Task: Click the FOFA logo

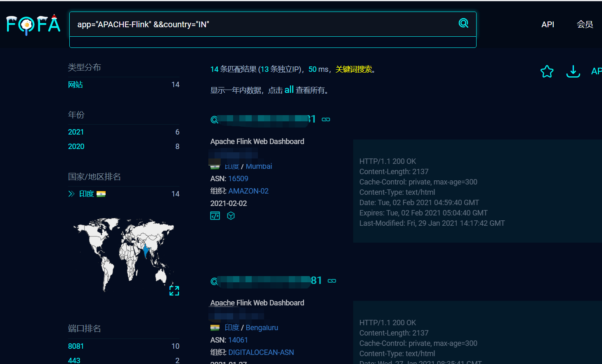Action: (33, 24)
